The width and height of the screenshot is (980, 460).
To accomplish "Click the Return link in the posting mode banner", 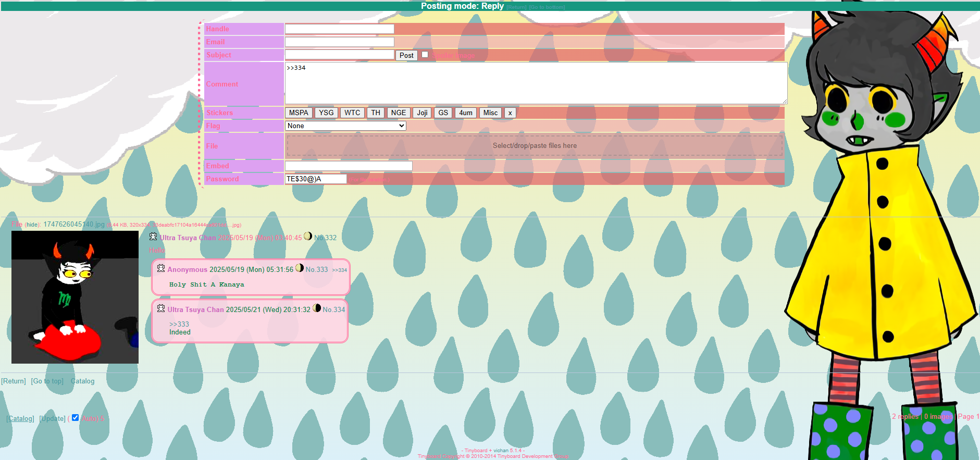I will (x=517, y=7).
